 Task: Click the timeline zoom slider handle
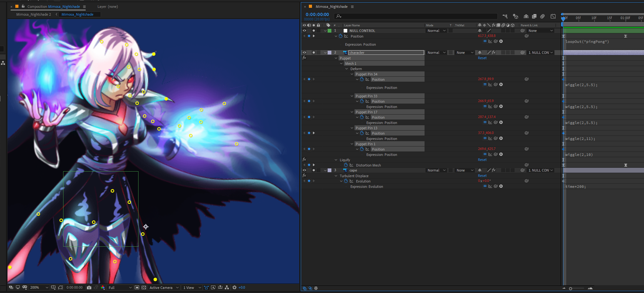[571, 289]
